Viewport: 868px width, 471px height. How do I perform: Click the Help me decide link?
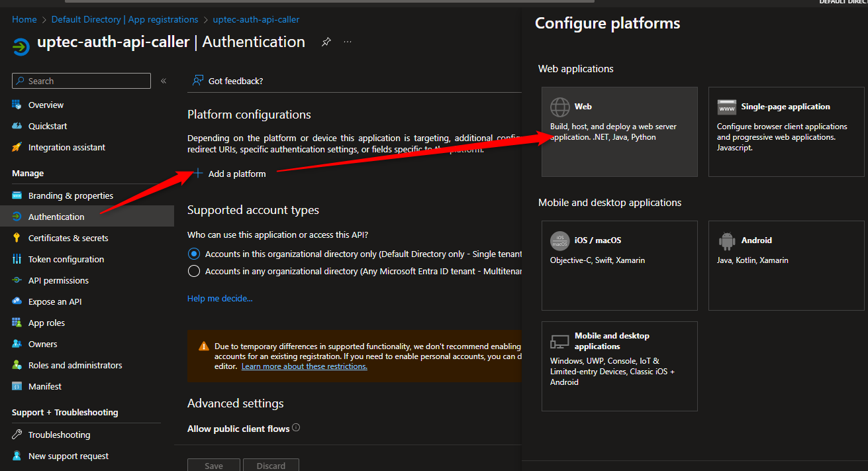pos(220,299)
